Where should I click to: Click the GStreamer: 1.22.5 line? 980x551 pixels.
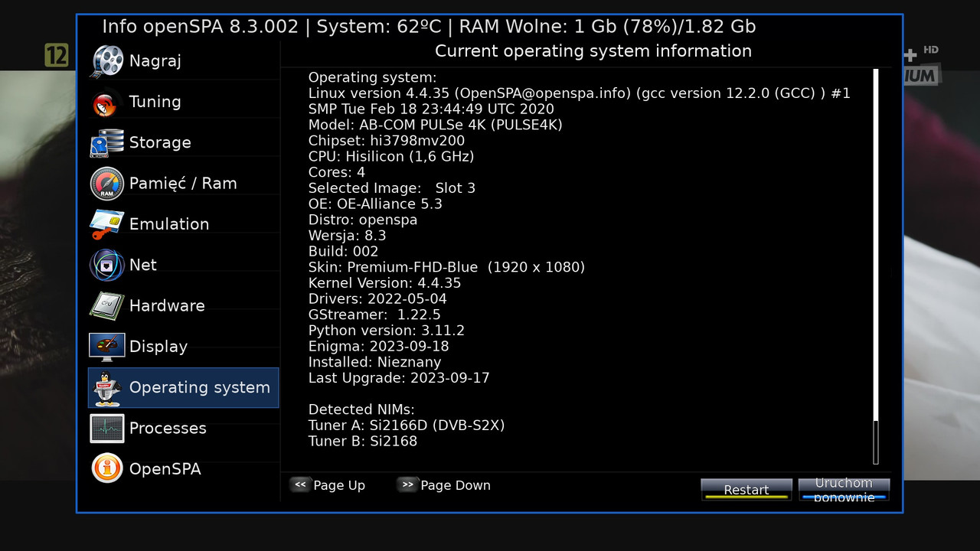coord(374,315)
